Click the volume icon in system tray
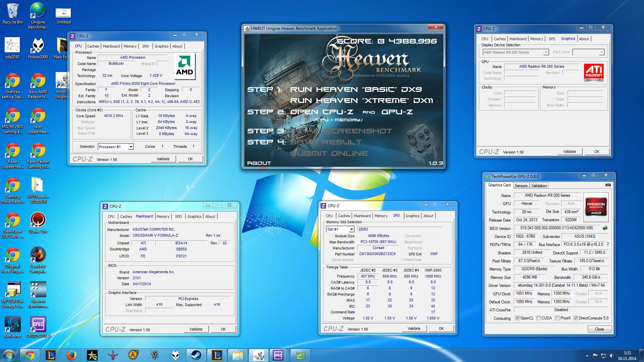644x362 pixels. (x=611, y=356)
